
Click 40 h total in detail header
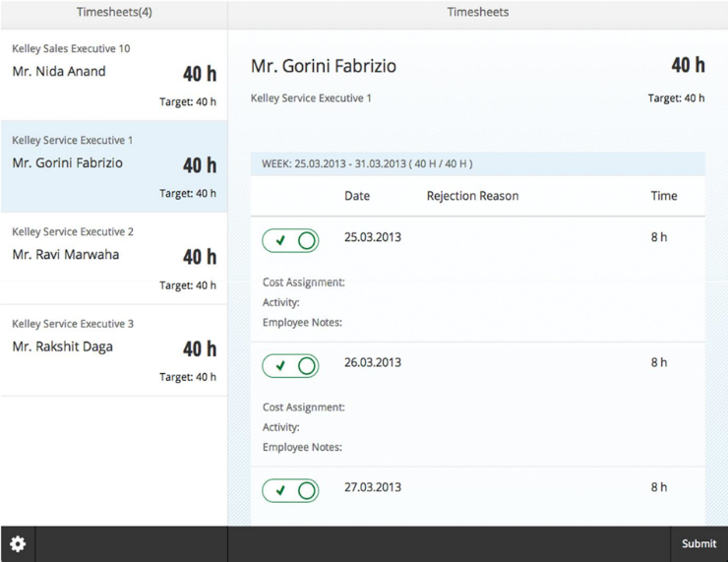[x=688, y=65]
